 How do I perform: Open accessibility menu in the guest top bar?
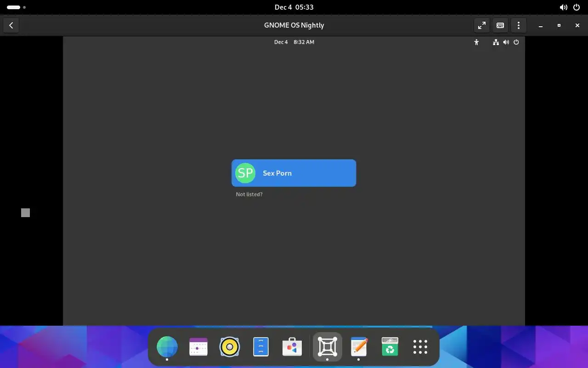476,42
